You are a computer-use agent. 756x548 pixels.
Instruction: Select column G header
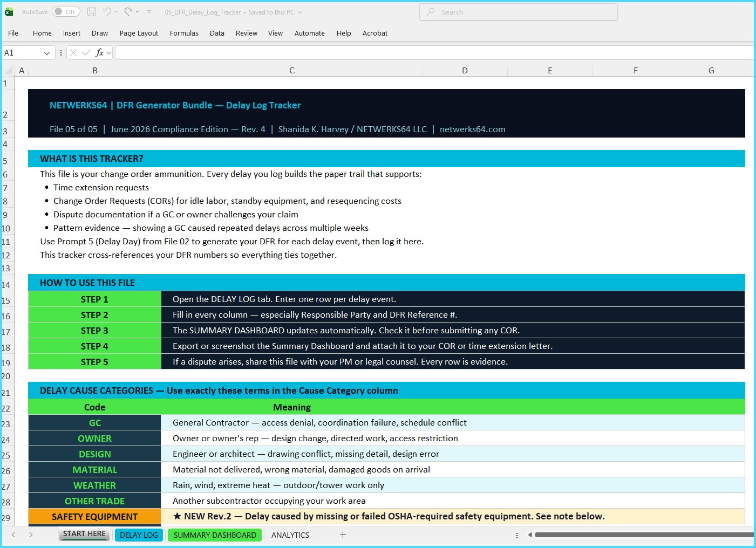coord(711,71)
